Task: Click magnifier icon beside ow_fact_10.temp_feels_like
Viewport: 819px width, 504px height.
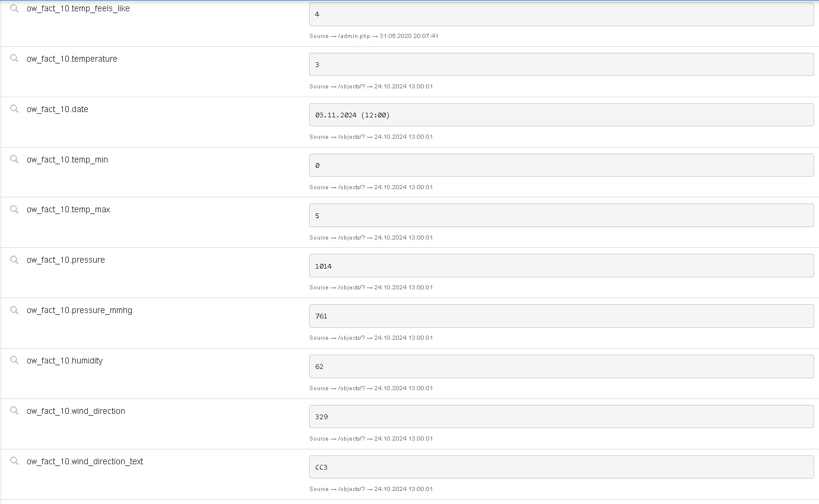Action: [x=14, y=8]
